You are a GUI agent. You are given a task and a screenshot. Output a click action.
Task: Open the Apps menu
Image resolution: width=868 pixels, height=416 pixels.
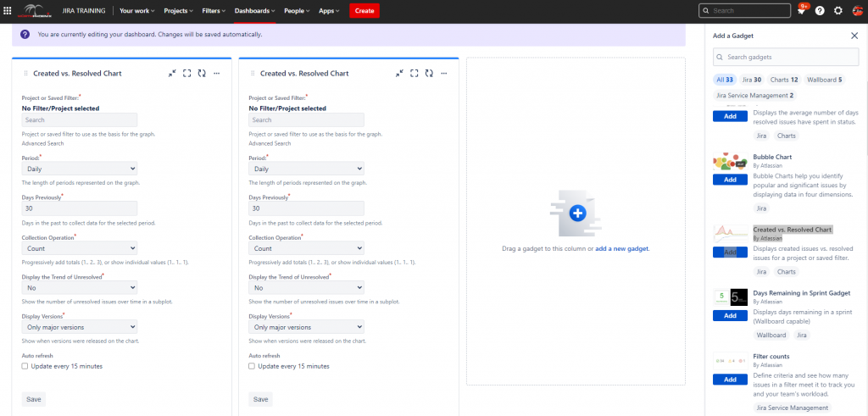[329, 10]
